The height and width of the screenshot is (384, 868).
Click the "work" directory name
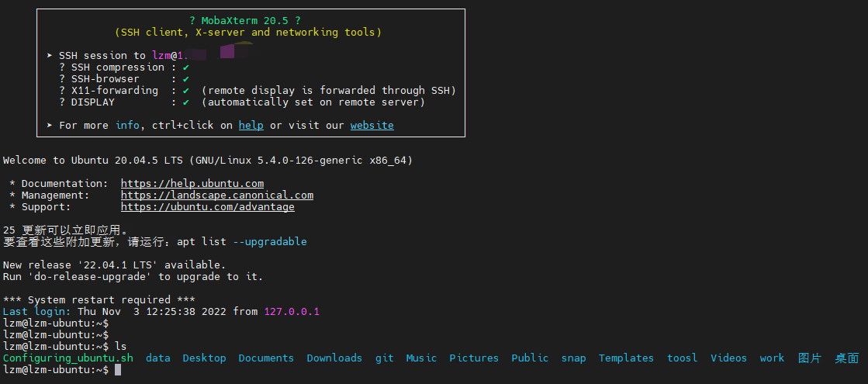[x=772, y=358]
